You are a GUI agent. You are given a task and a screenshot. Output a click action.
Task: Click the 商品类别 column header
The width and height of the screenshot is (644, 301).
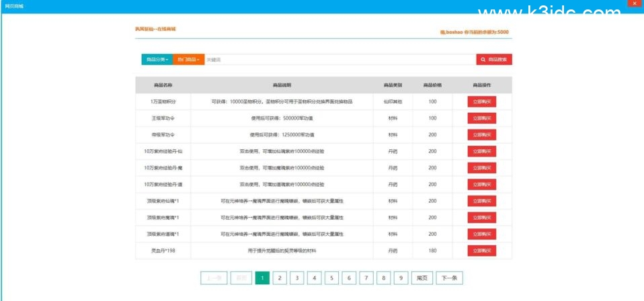tap(393, 85)
